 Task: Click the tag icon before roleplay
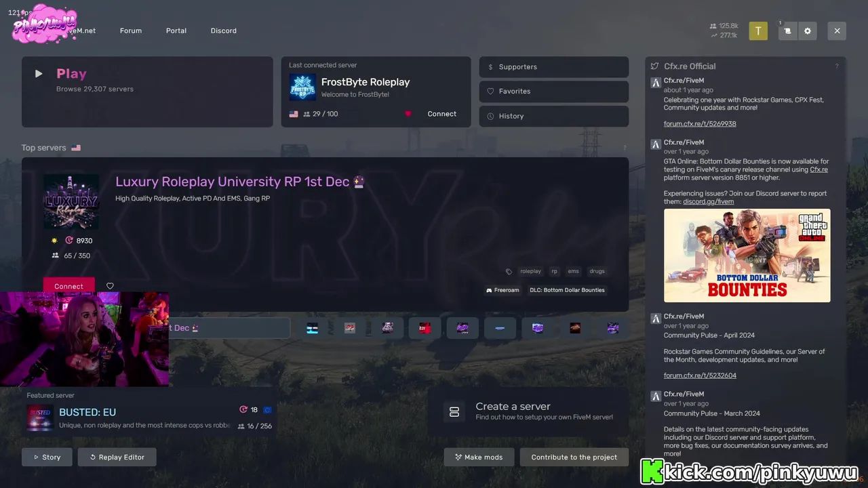coord(509,271)
